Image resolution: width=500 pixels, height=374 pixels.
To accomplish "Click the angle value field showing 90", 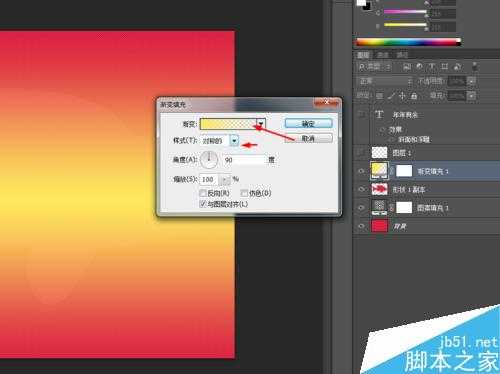I will click(x=245, y=160).
